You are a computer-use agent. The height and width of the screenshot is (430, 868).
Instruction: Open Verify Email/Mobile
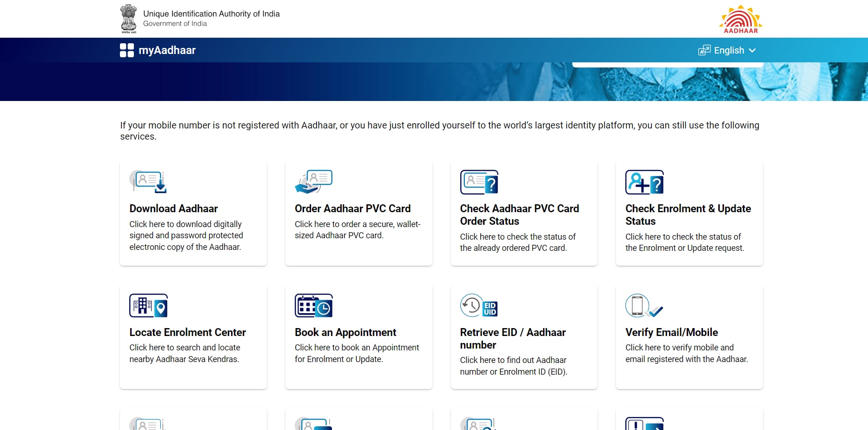point(689,337)
